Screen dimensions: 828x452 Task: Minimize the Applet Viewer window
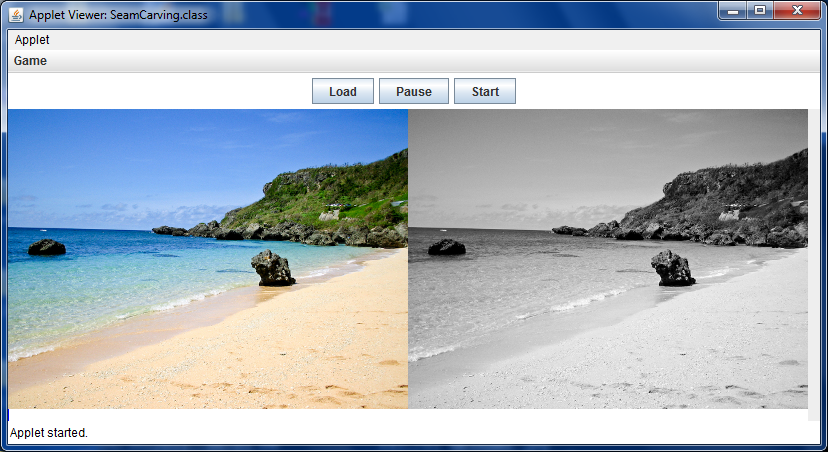(x=734, y=10)
